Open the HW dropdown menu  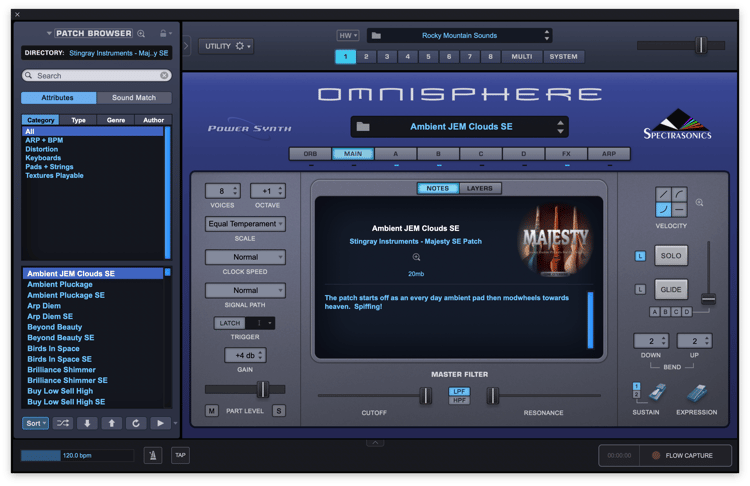click(348, 35)
